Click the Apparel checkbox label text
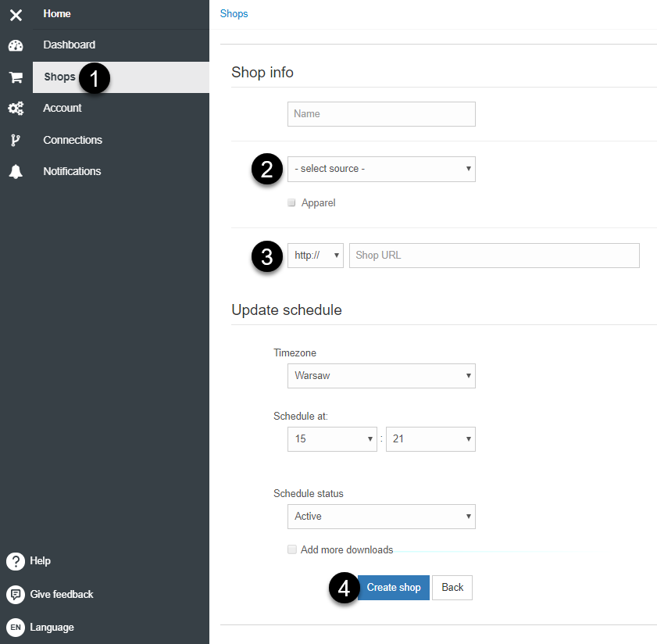The image size is (657, 644). (319, 203)
